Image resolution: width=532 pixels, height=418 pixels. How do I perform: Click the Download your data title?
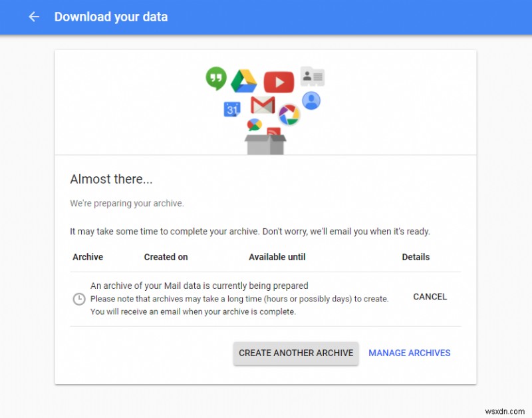(x=111, y=17)
